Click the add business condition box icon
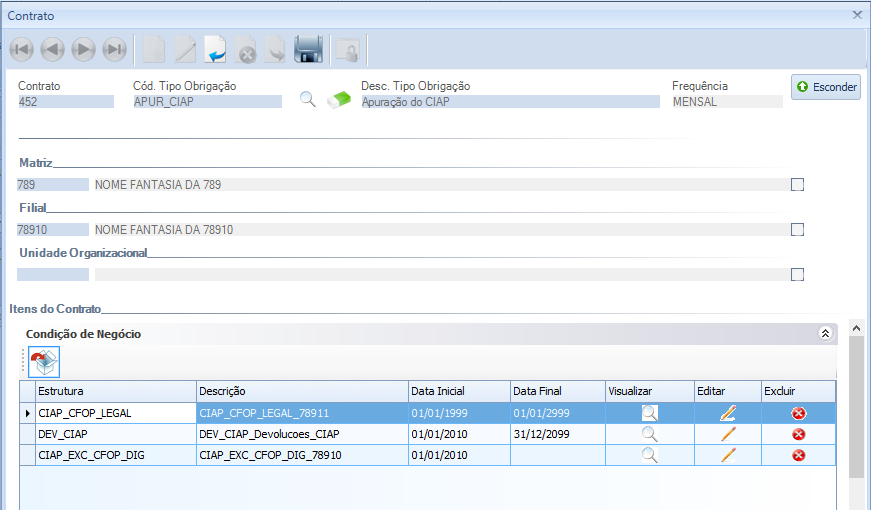 [x=43, y=362]
